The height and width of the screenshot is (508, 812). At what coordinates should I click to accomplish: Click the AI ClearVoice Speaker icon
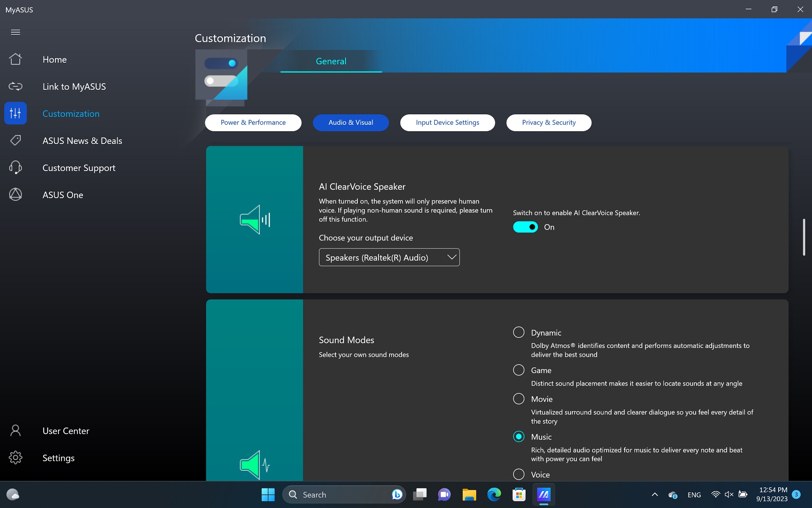[x=255, y=220]
